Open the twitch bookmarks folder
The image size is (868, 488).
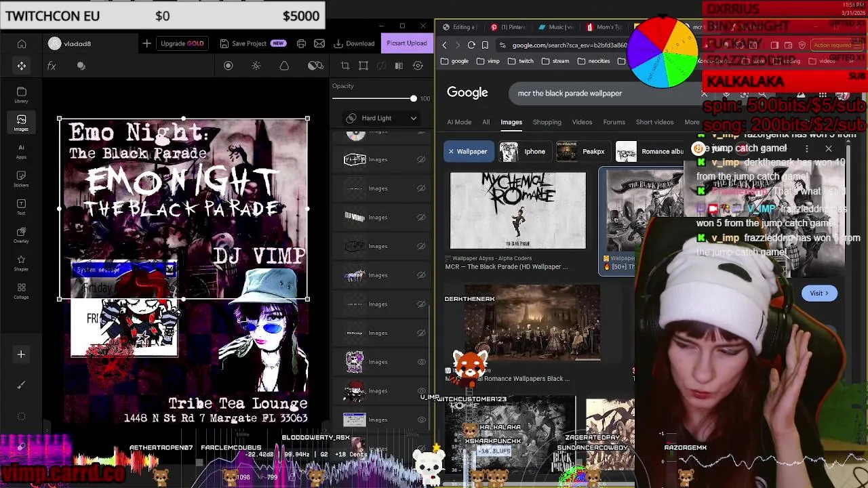(x=521, y=61)
